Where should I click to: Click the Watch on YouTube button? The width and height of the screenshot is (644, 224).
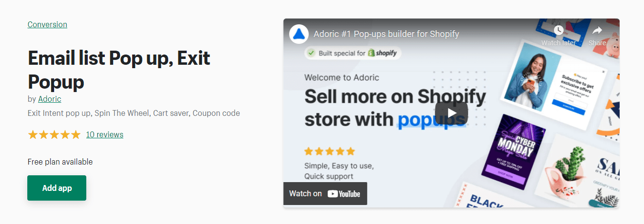click(325, 194)
